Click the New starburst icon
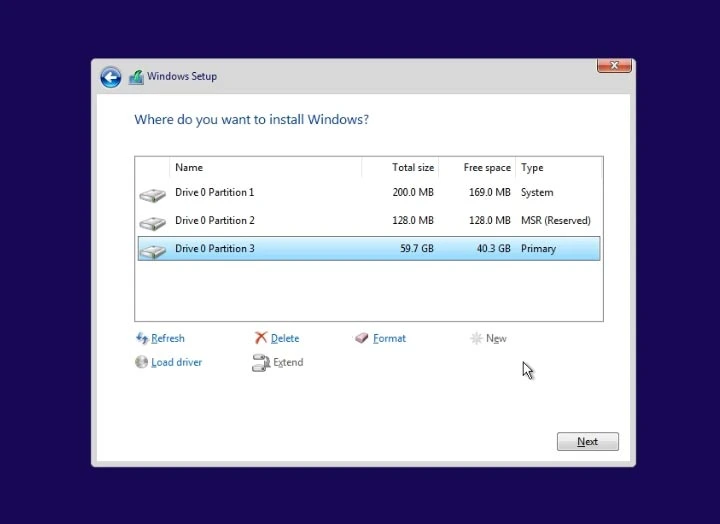The height and width of the screenshot is (524, 720). point(476,338)
